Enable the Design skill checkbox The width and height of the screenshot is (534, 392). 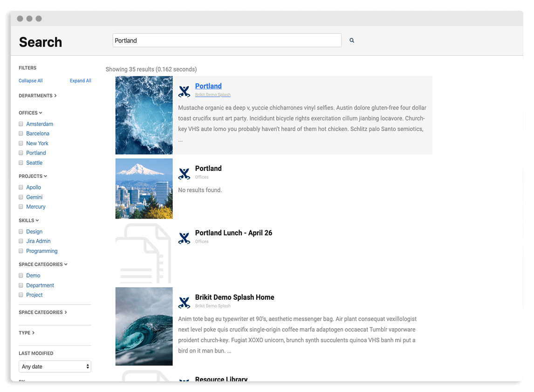(x=21, y=231)
